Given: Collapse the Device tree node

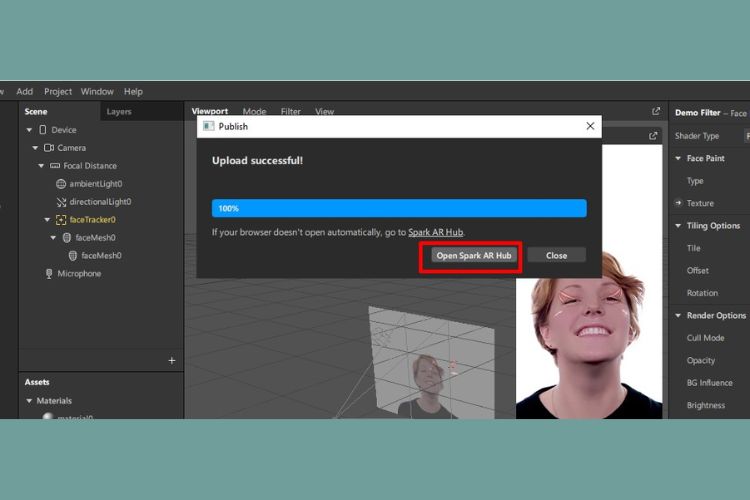Looking at the screenshot, I should (29, 130).
